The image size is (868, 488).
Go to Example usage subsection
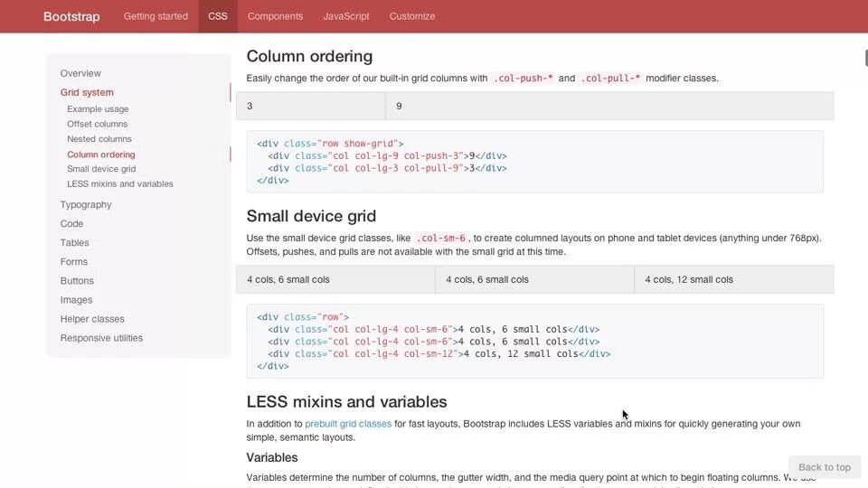[x=98, y=109]
